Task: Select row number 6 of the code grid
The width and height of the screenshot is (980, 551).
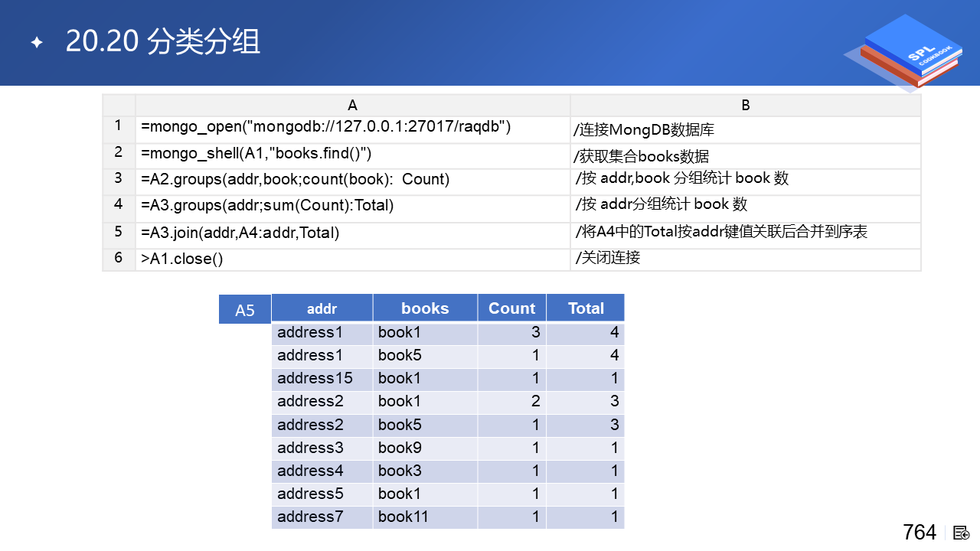Action: pos(119,258)
